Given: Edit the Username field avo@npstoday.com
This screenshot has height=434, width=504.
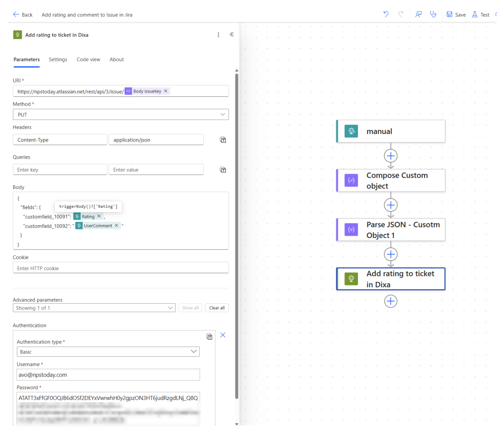Looking at the screenshot, I should coord(108,375).
